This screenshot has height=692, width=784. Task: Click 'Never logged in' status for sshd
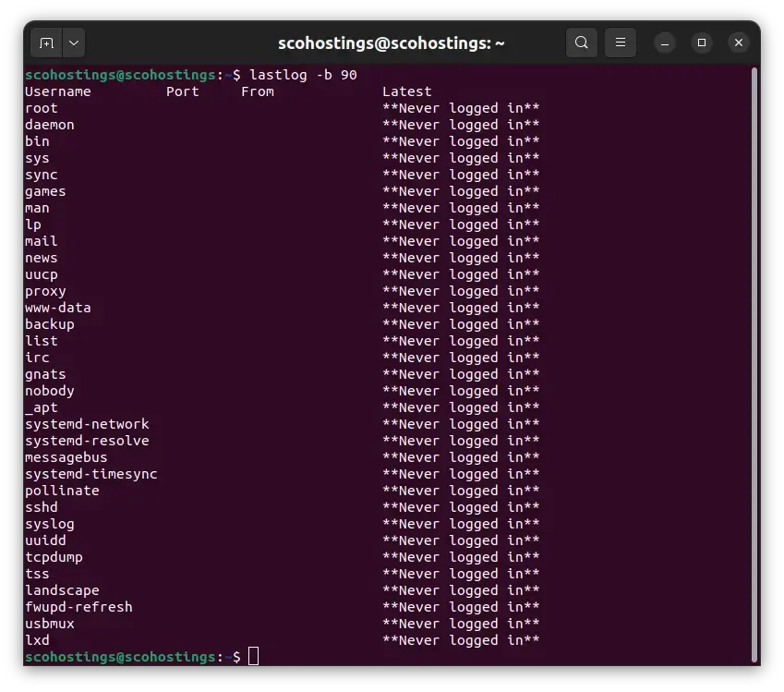click(461, 507)
